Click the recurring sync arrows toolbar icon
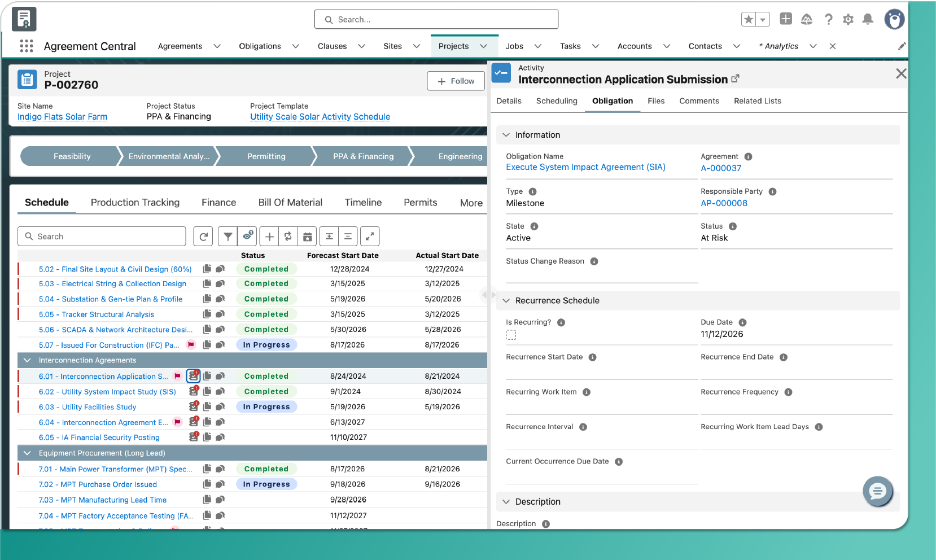This screenshot has height=560, width=936. point(288,237)
